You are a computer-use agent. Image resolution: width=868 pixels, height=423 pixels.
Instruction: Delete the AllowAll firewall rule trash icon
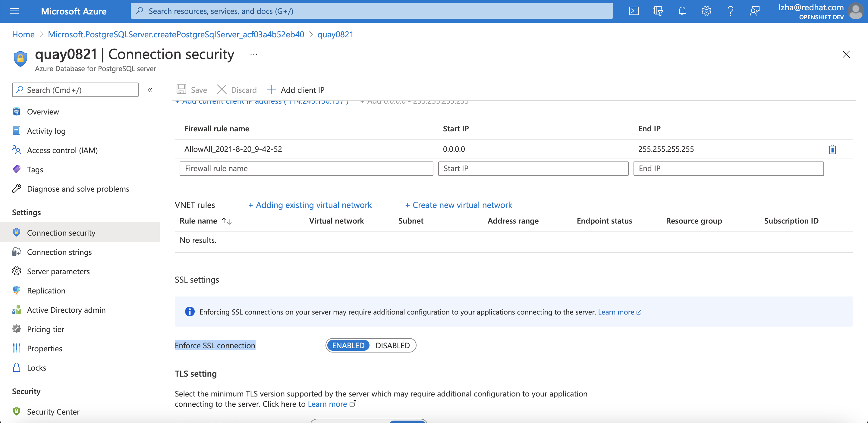click(832, 149)
